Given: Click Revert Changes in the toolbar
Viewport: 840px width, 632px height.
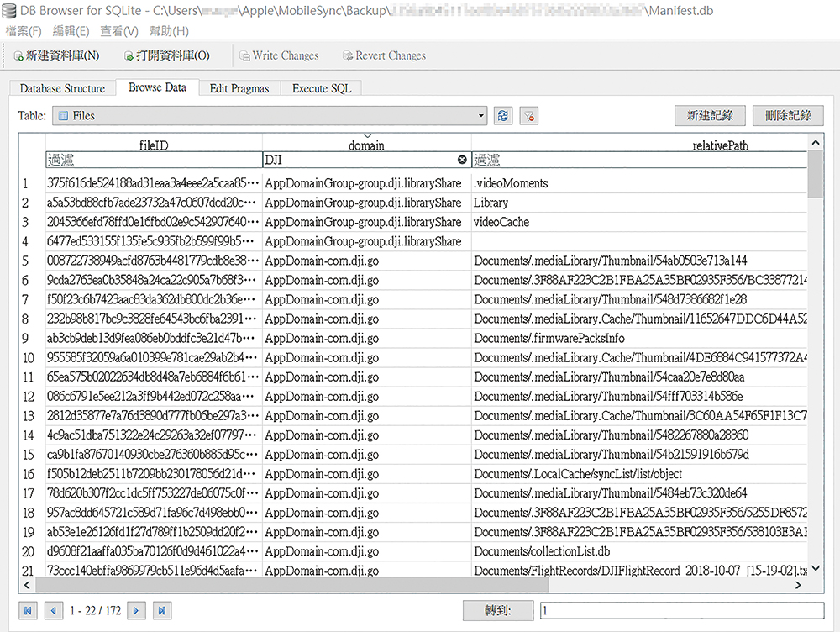Looking at the screenshot, I should [x=384, y=55].
